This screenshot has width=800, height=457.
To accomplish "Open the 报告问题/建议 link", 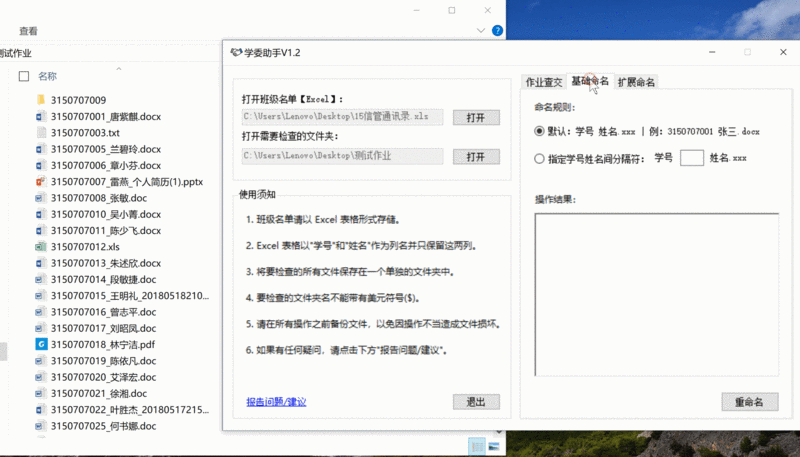I will pos(276,402).
